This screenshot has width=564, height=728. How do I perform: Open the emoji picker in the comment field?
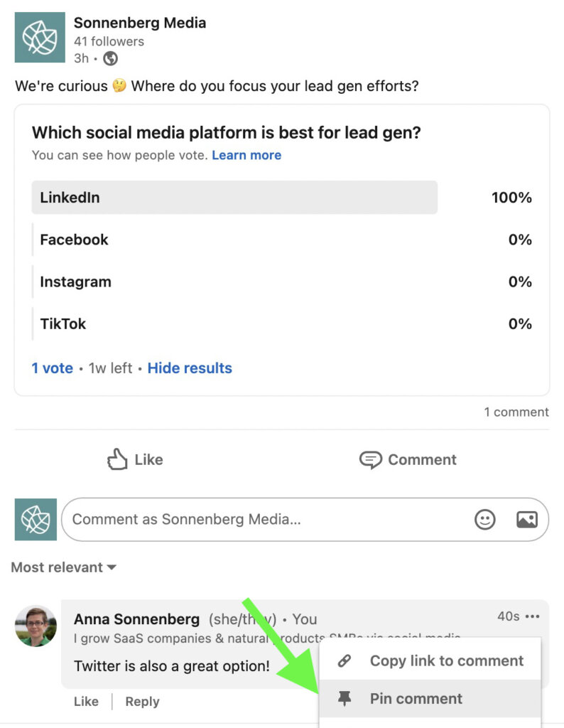(485, 520)
